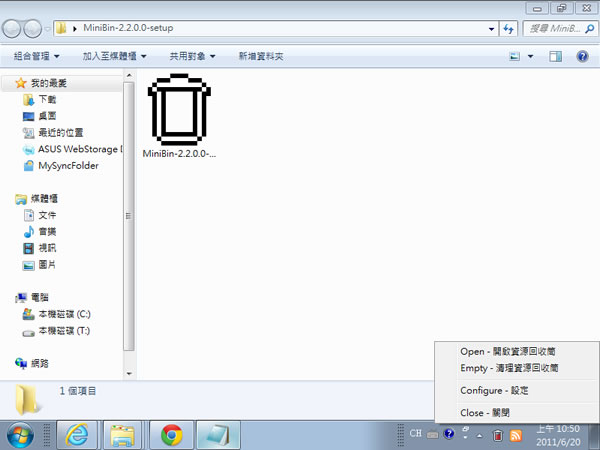Click the sidebar vertical scrollbar thumb
This screenshot has height=450, width=600.
click(x=129, y=216)
